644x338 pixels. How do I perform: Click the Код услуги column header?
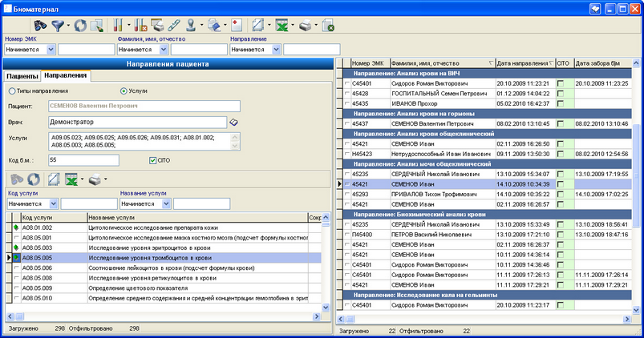(x=55, y=217)
